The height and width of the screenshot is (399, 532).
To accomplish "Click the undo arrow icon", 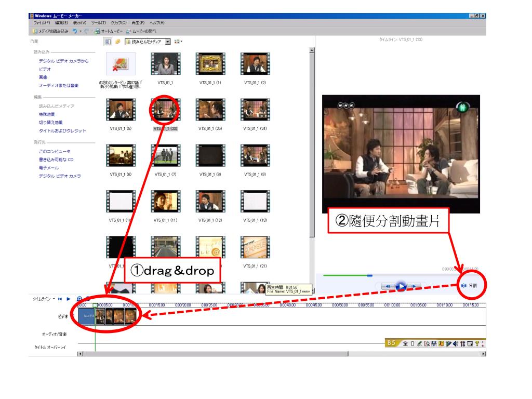I will [75, 31].
